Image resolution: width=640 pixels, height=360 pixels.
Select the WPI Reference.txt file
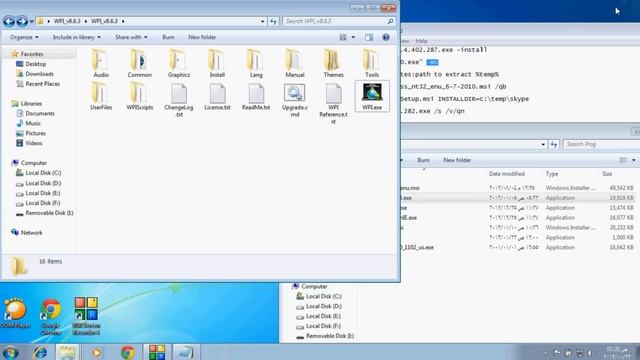click(333, 104)
